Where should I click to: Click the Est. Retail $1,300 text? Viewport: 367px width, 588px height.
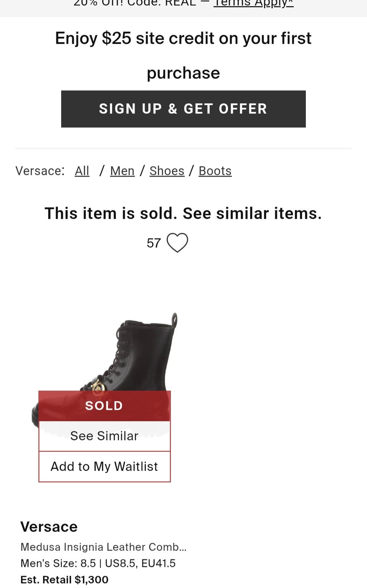click(x=64, y=580)
